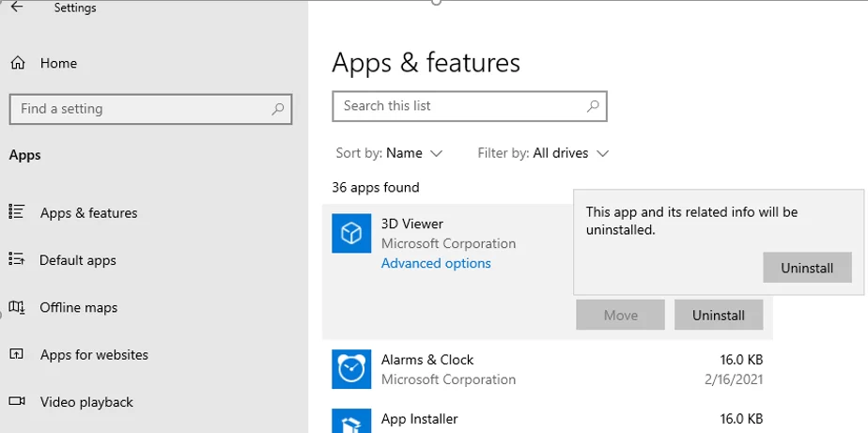Click the Apps & features sidebar icon
The image size is (868, 433).
[16, 212]
